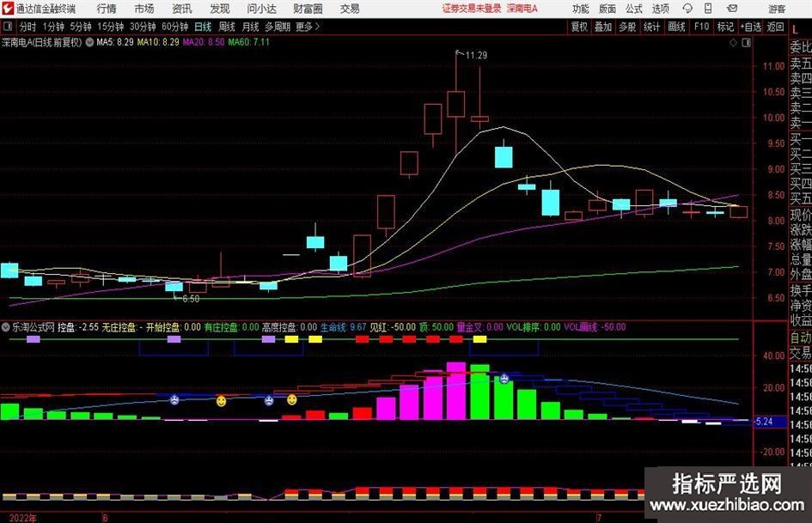The width and height of the screenshot is (812, 523).
Task: Switch to the 30分钟 period tab
Action: [x=143, y=27]
